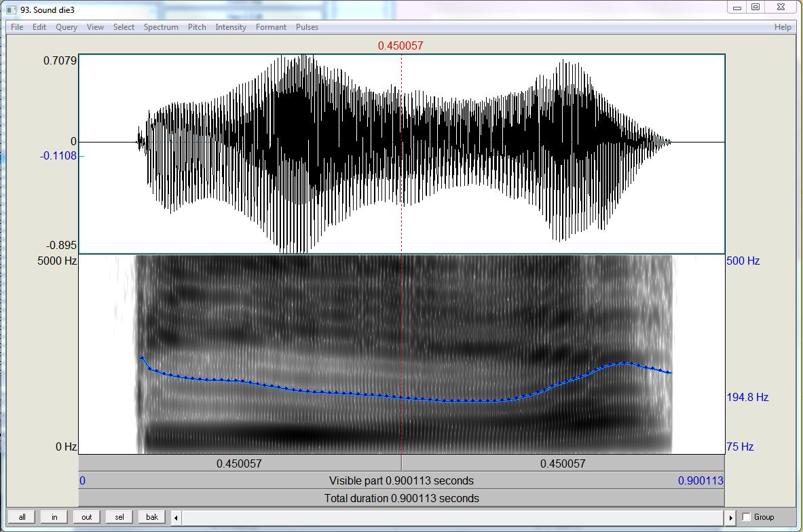Open the View menu
Image resolution: width=803 pixels, height=532 pixels.
95,27
